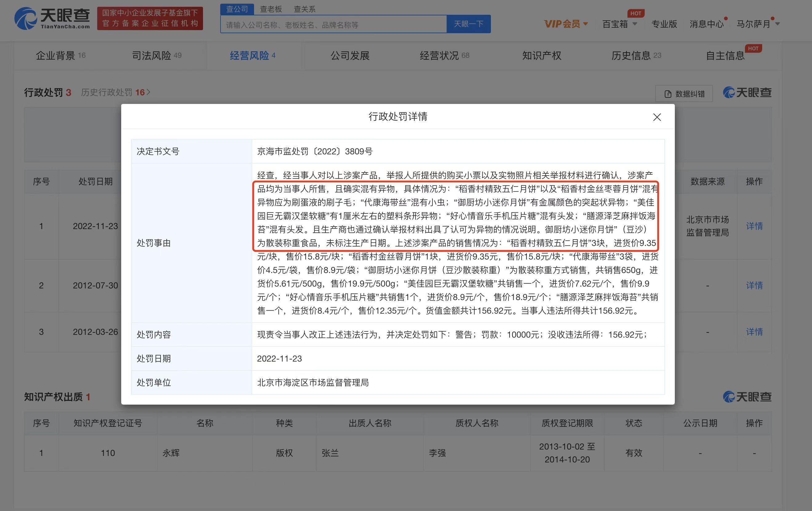Switch to the 经营状况 tab
This screenshot has width=812, height=511.
coord(444,55)
